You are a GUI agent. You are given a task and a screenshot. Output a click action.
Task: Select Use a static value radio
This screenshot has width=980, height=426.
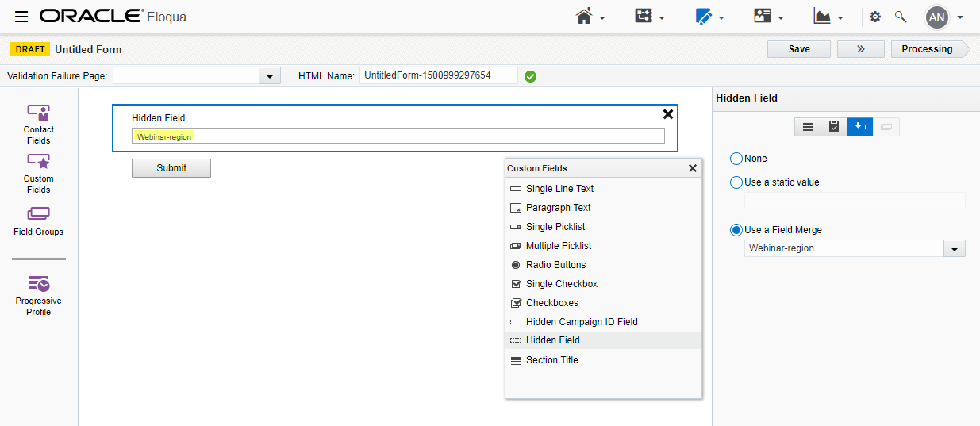click(736, 182)
